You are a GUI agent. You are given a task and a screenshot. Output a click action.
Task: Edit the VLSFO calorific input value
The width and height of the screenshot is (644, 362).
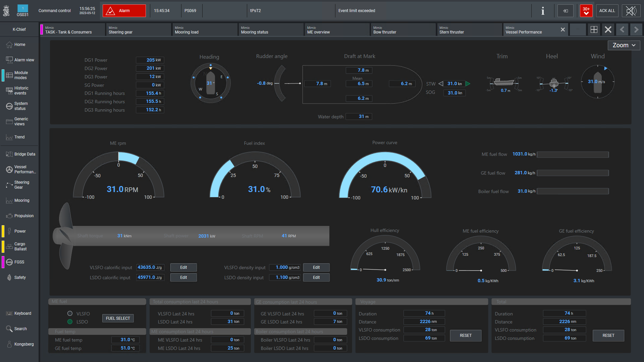(x=183, y=267)
